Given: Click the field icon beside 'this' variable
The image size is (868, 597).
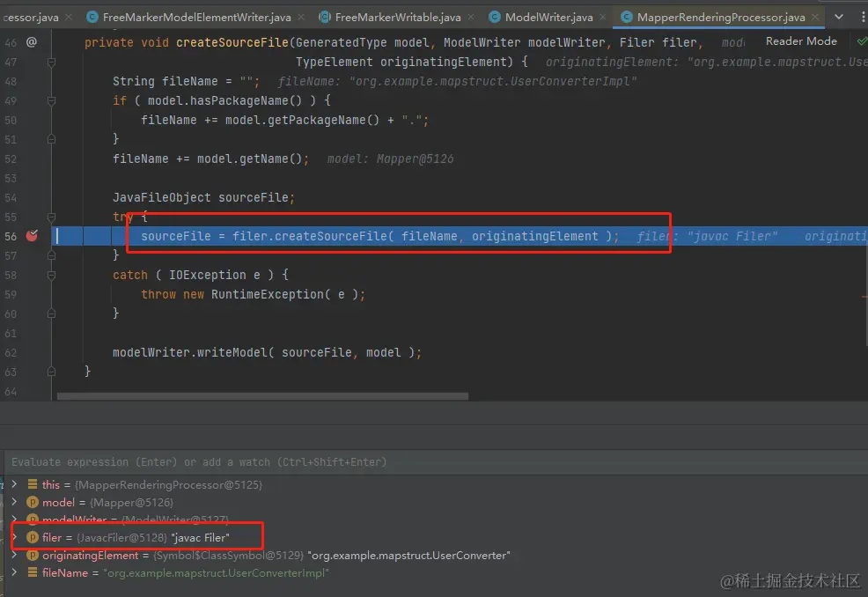Looking at the screenshot, I should 32,484.
